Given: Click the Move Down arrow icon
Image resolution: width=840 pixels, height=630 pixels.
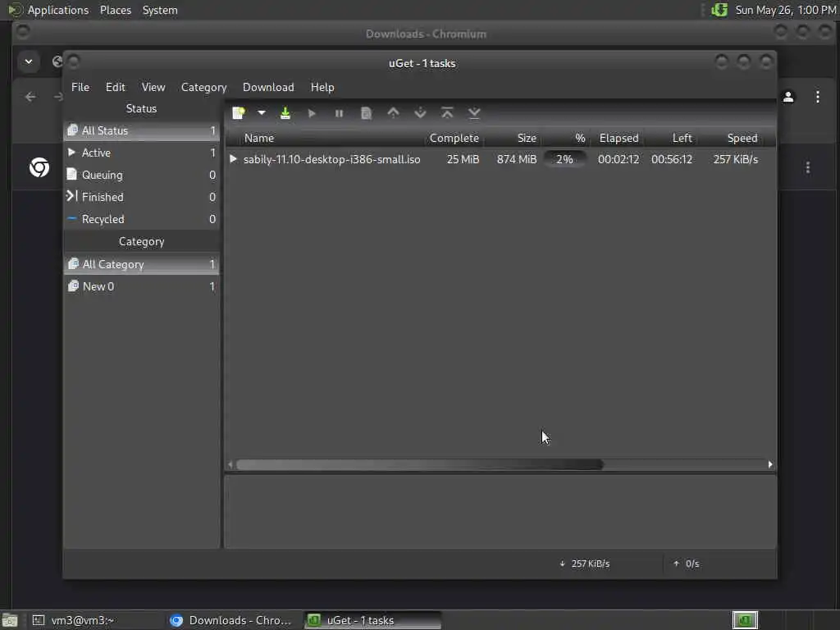Looking at the screenshot, I should point(421,113).
